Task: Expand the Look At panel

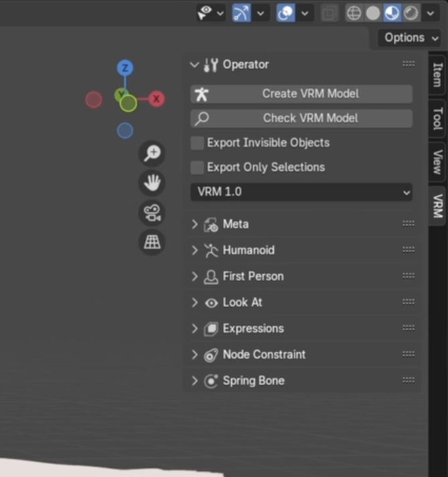Action: pos(195,303)
